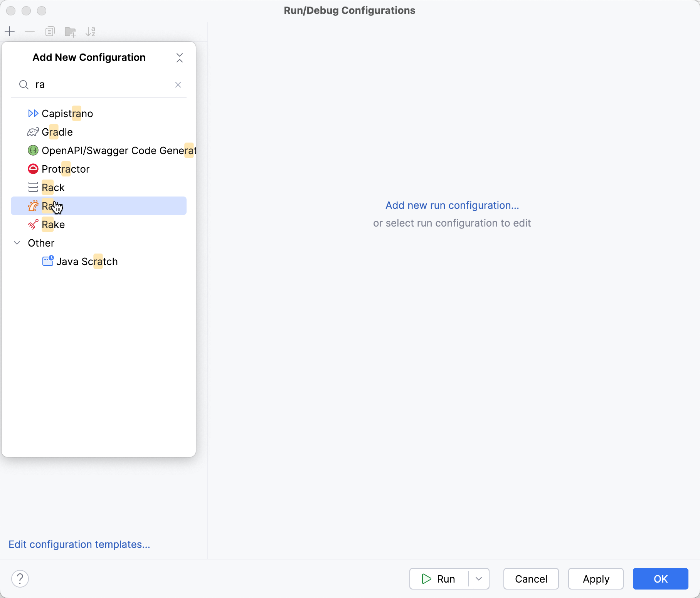Open help via the question mark icon
The image size is (700, 598).
point(20,578)
